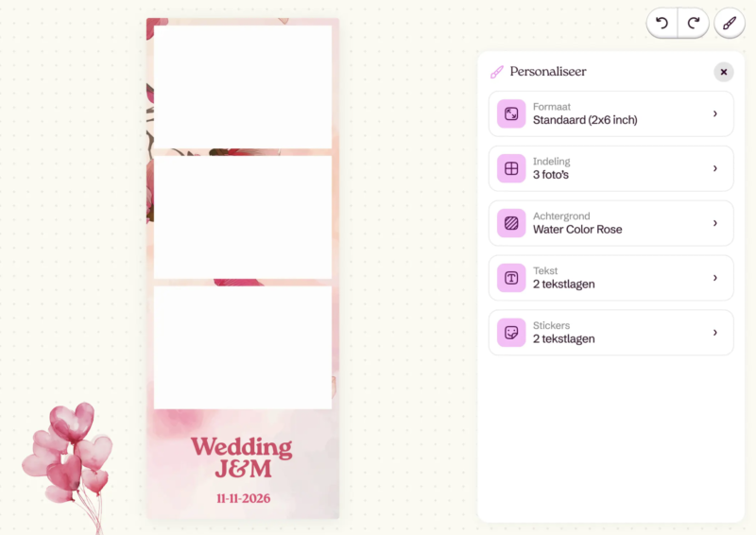Click the brush icon beside Personaliseer title
Viewport: 756px width, 535px height.
[497, 72]
